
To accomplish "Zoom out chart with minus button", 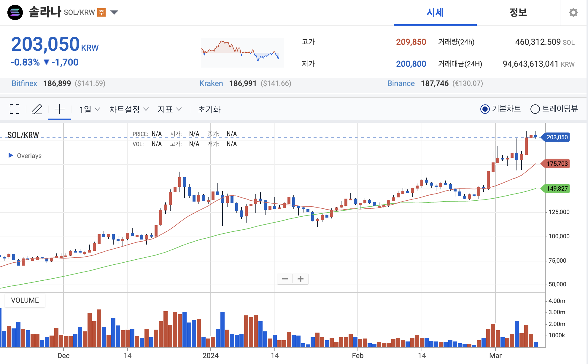I will (285, 279).
